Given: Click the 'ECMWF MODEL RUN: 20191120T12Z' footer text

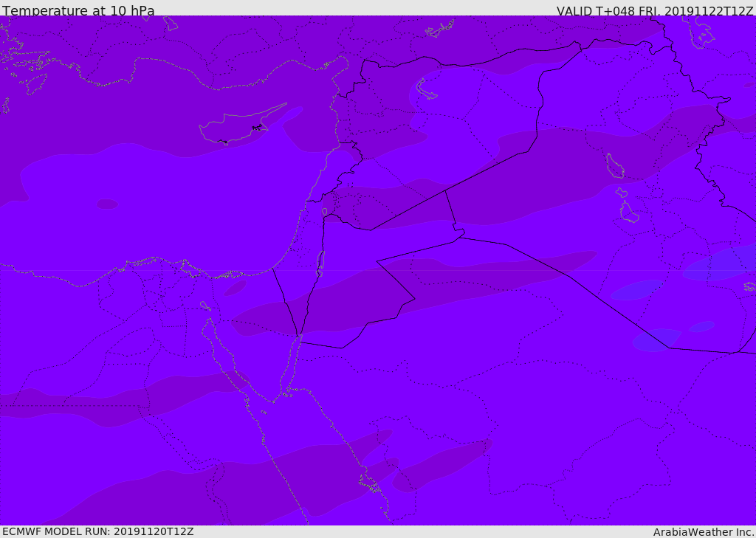Looking at the screenshot, I should (x=98, y=532).
